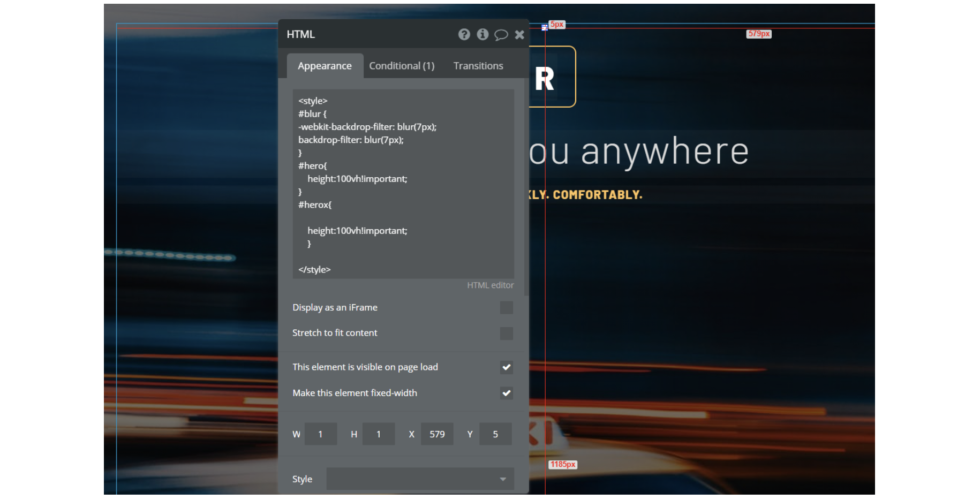The width and height of the screenshot is (980, 500).
Task: Close the HTML property panel
Action: [x=519, y=35]
